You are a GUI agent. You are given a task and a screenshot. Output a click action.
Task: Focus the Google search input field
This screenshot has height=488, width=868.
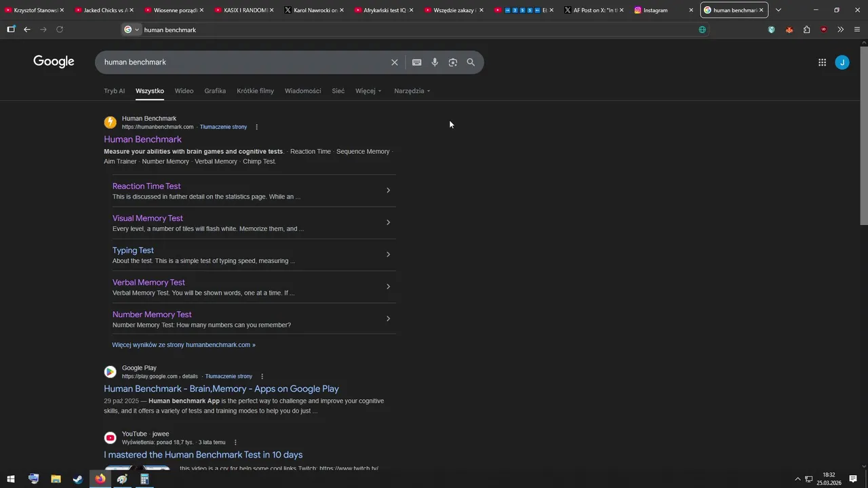(x=244, y=62)
